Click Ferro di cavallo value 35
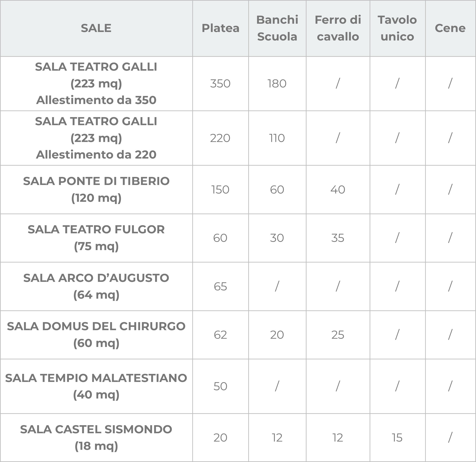The height and width of the screenshot is (462, 476). point(338,238)
